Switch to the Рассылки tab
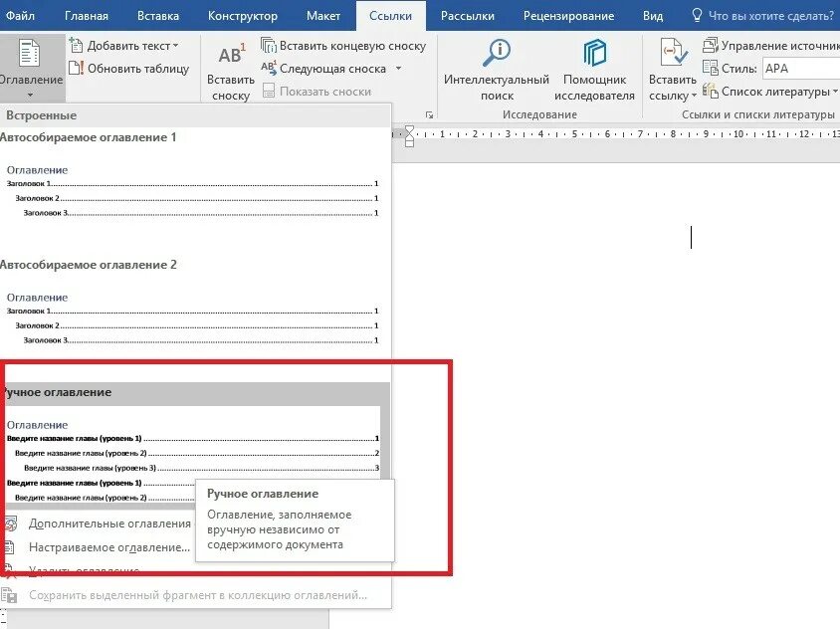 pos(467,16)
